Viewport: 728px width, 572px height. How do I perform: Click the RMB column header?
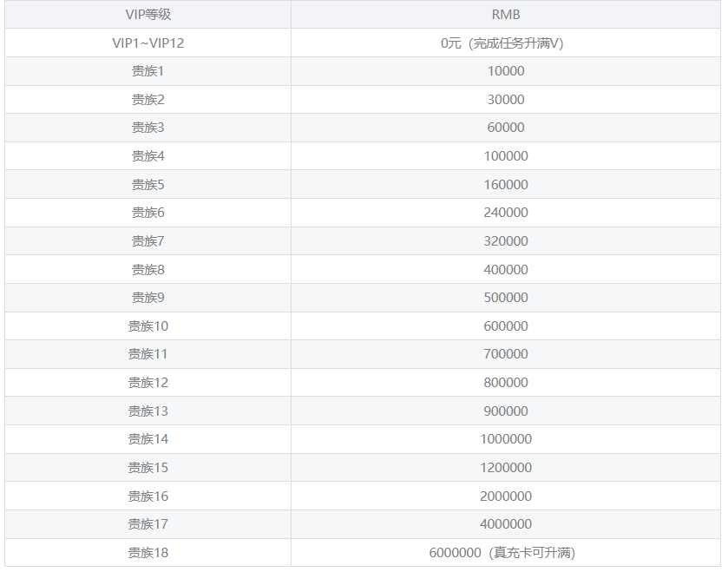tap(506, 15)
